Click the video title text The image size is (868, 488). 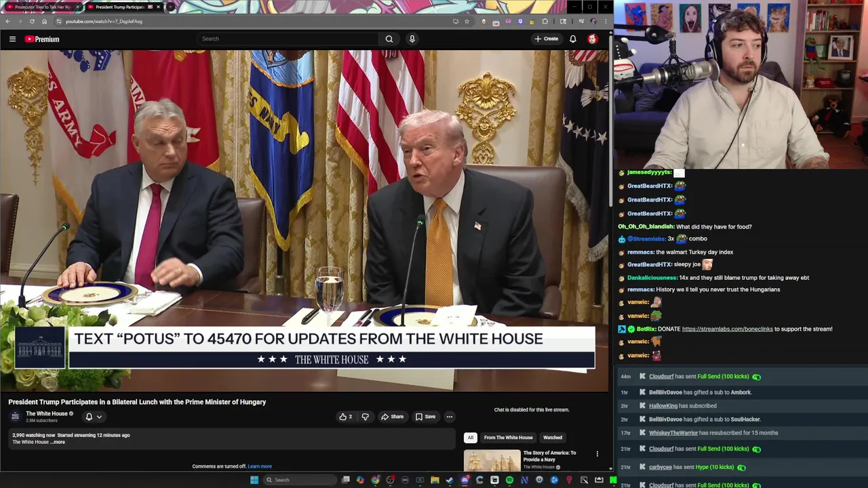click(x=137, y=402)
